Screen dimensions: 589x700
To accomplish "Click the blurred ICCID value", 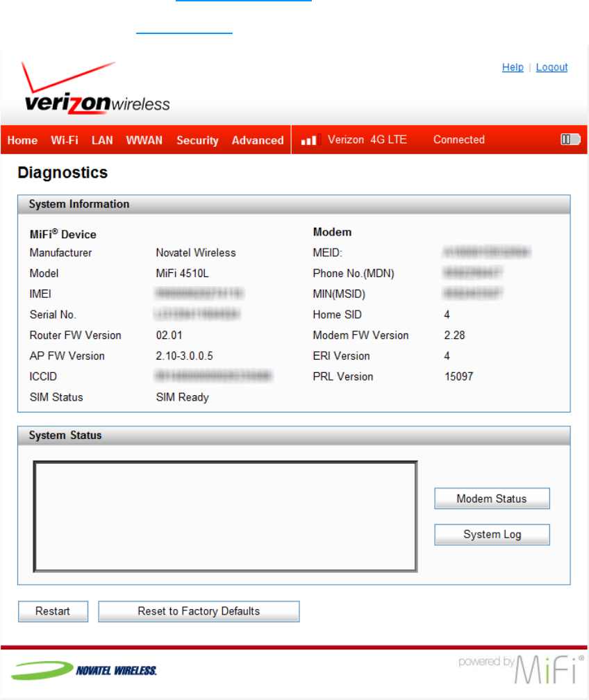I will pyautogui.click(x=213, y=376).
